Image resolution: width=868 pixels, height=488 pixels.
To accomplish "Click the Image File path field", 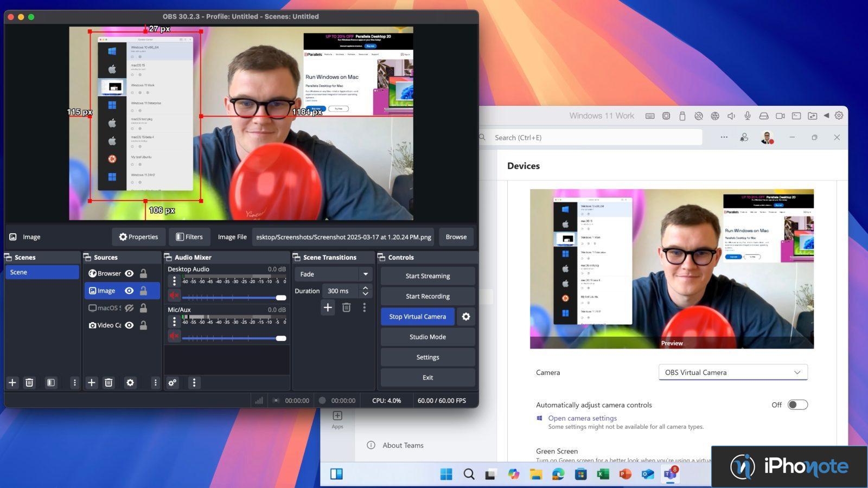I will pyautogui.click(x=343, y=237).
